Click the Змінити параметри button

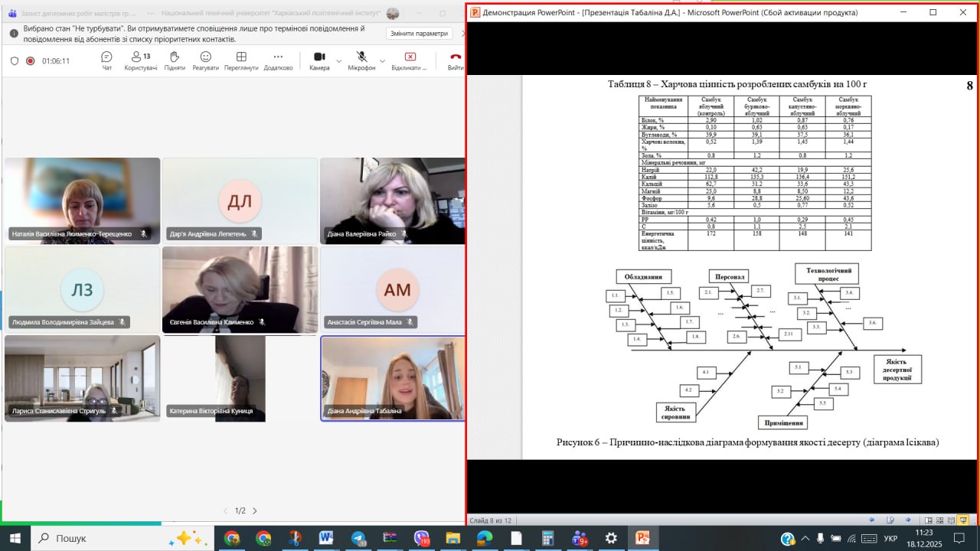[419, 34]
